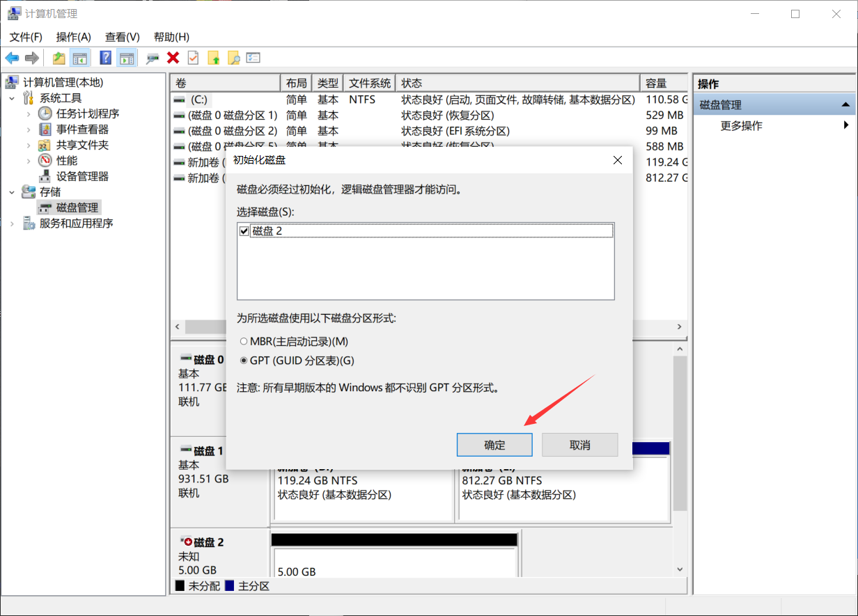The width and height of the screenshot is (858, 616).
Task: Click the disk connect/refresh toolbar icon
Action: [153, 58]
